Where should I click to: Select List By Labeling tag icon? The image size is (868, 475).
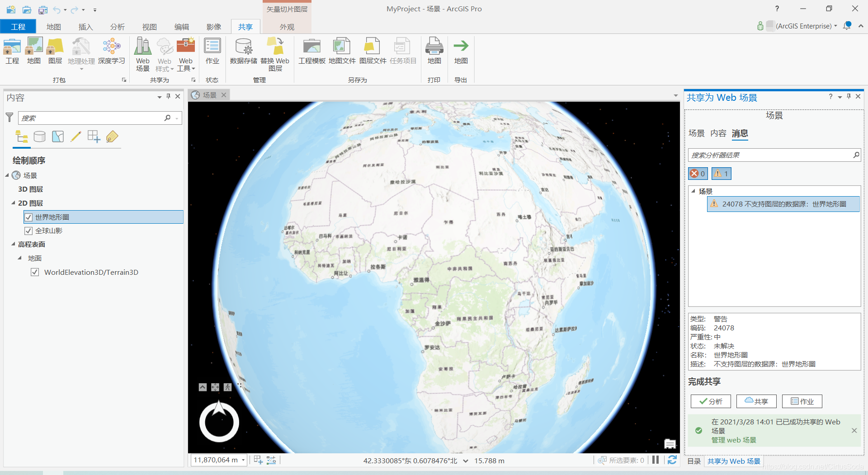pyautogui.click(x=112, y=136)
